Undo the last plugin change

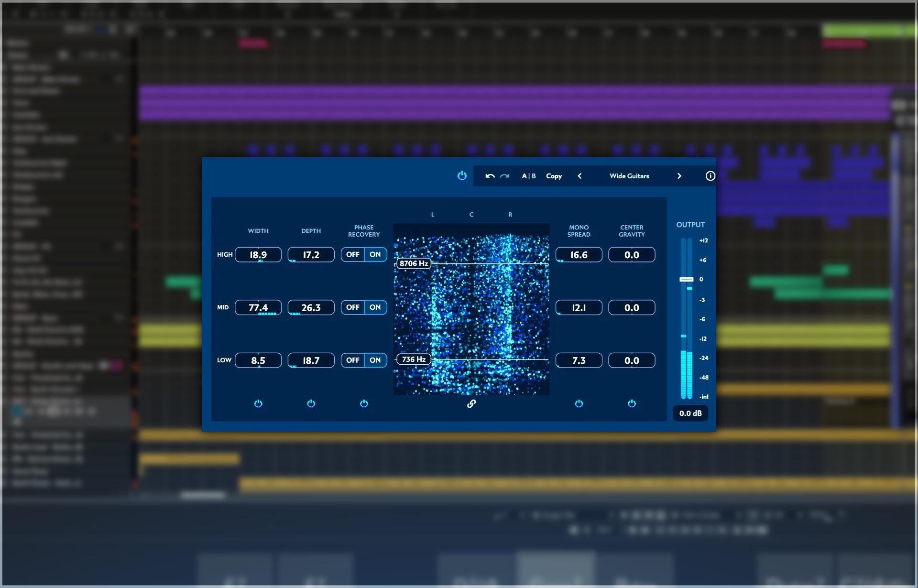pyautogui.click(x=490, y=176)
